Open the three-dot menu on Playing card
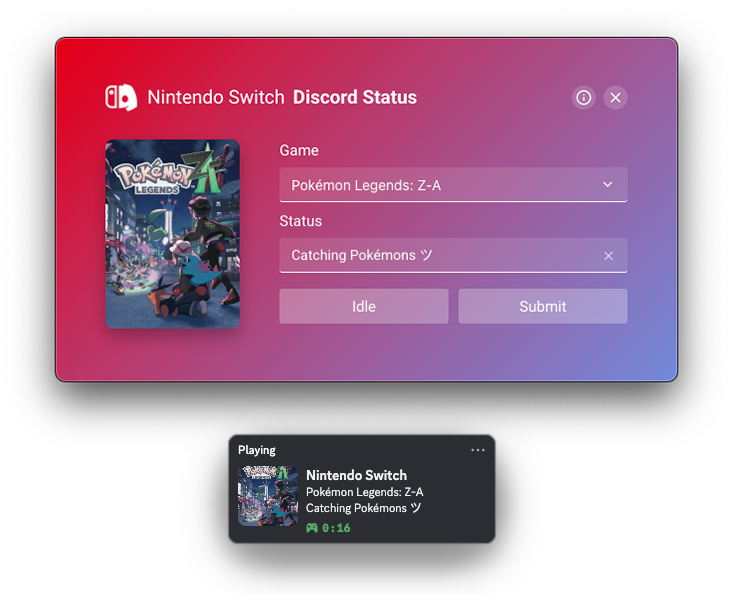733x594 pixels. pos(478,450)
